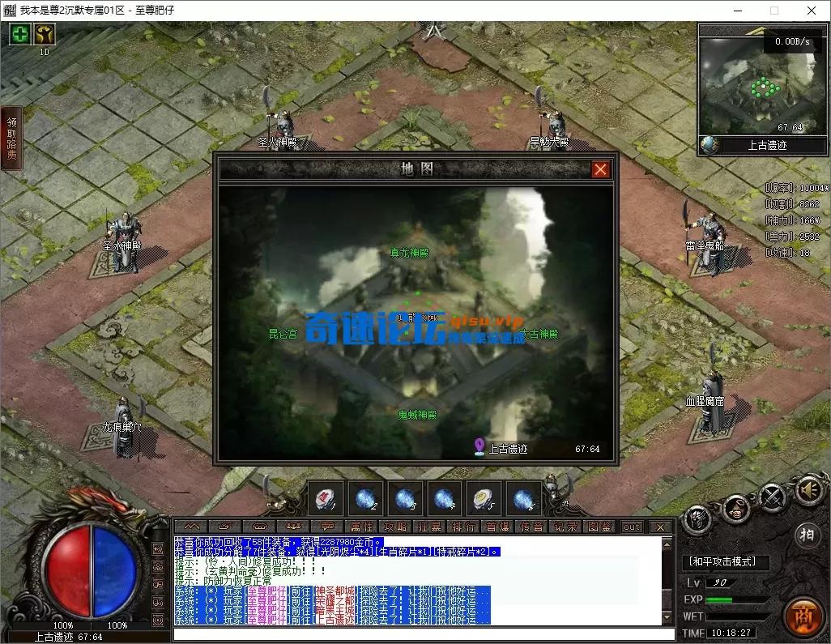Click the speech bubble chat toolbar button
This screenshot has width=831, height=644.
click(327, 527)
